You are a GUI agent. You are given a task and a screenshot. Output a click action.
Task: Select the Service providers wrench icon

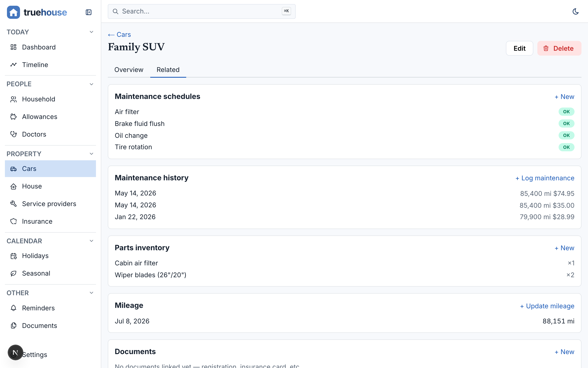click(14, 204)
